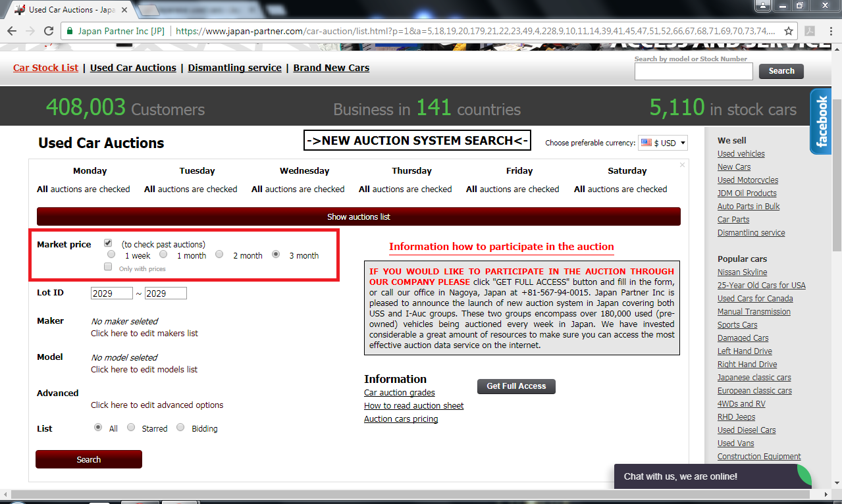The height and width of the screenshot is (504, 842).
Task: Open How to read auction sheet link
Action: (414, 406)
